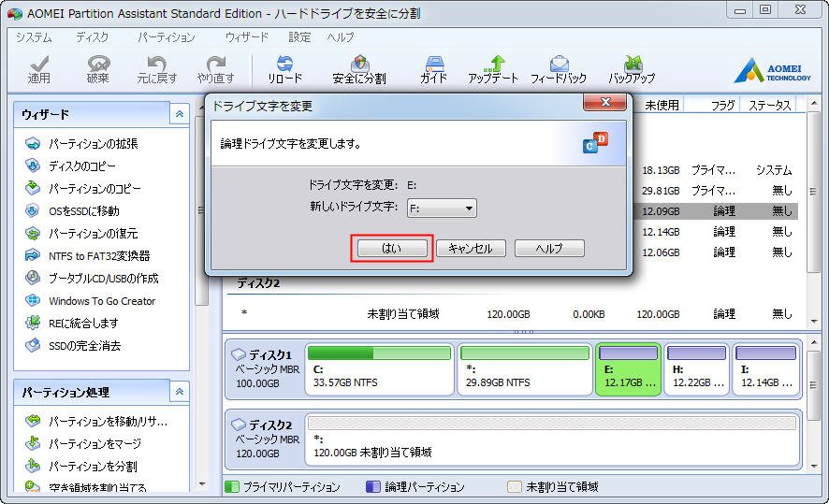The width and height of the screenshot is (829, 504).
Task: Open the ガイド (Guide) toolbar icon
Action: (434, 70)
